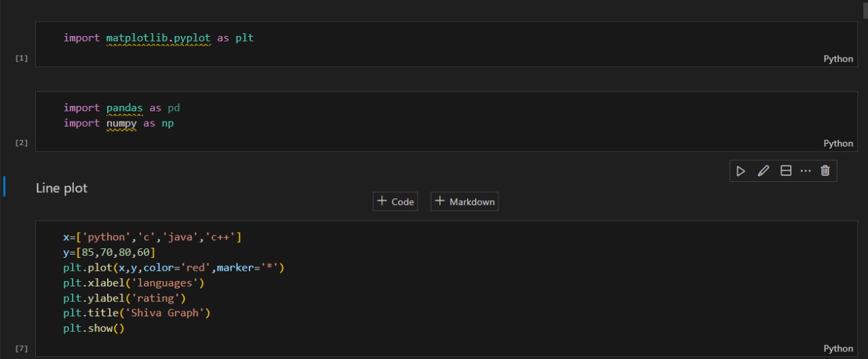Open Python language picker for pandas cell
The width and height of the screenshot is (868, 359).
click(x=838, y=143)
